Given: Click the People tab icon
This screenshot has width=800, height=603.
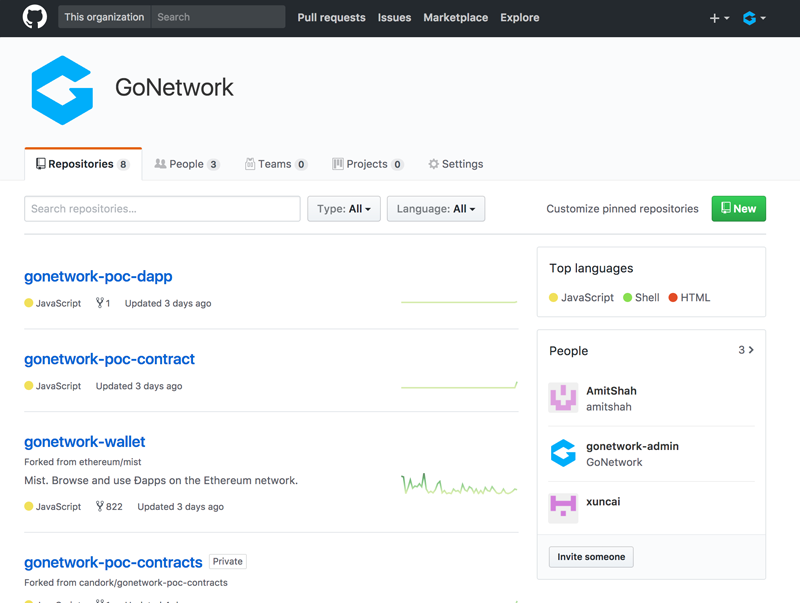Looking at the screenshot, I should click(x=160, y=164).
